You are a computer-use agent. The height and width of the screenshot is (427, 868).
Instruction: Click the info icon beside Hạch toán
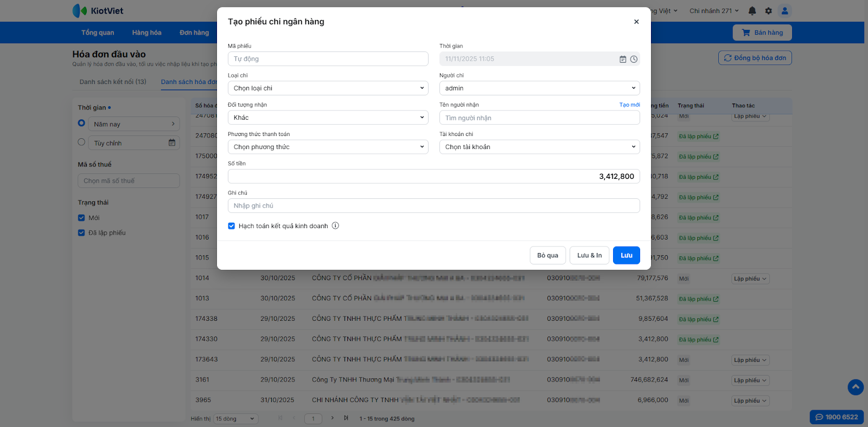[x=335, y=226]
